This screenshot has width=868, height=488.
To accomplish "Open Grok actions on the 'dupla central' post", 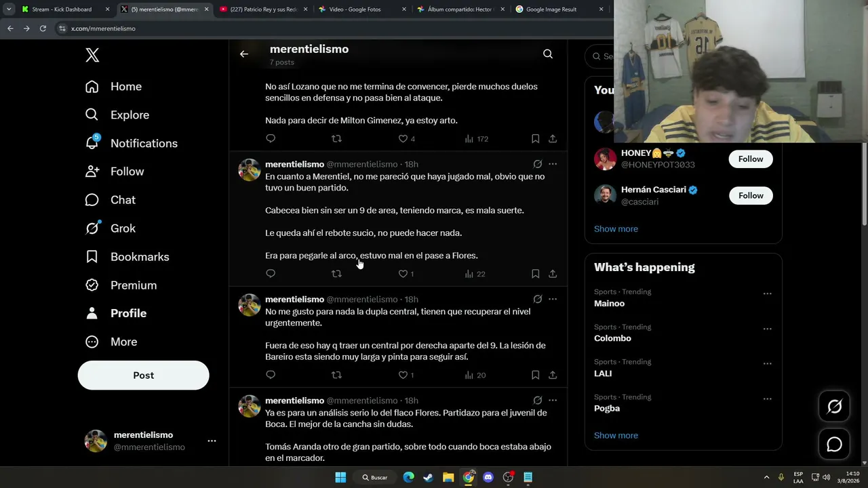I will (x=538, y=299).
